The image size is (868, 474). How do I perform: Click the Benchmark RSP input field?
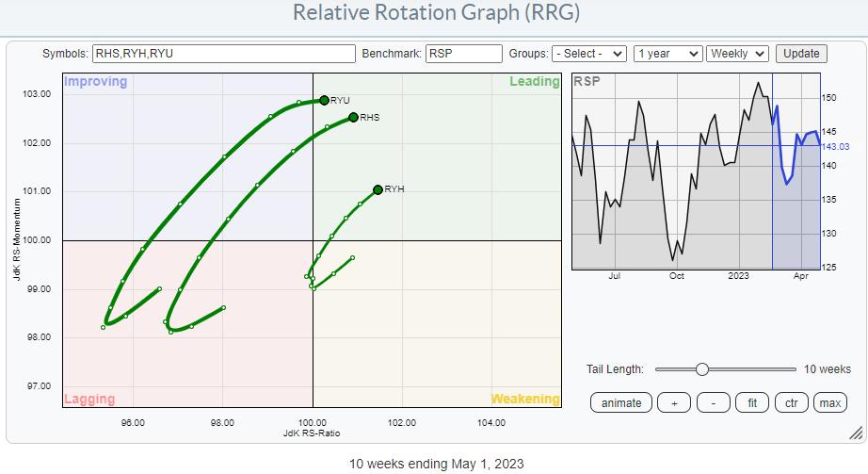(463, 54)
